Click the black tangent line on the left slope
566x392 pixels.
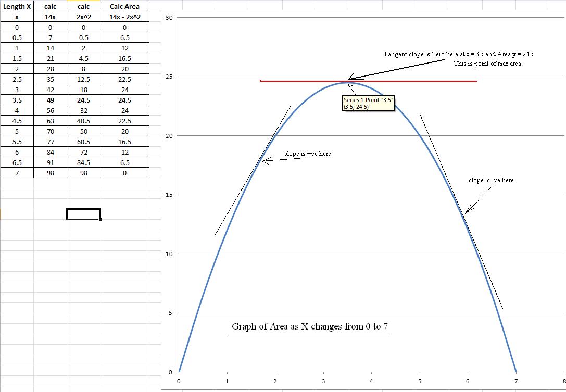(x=253, y=170)
